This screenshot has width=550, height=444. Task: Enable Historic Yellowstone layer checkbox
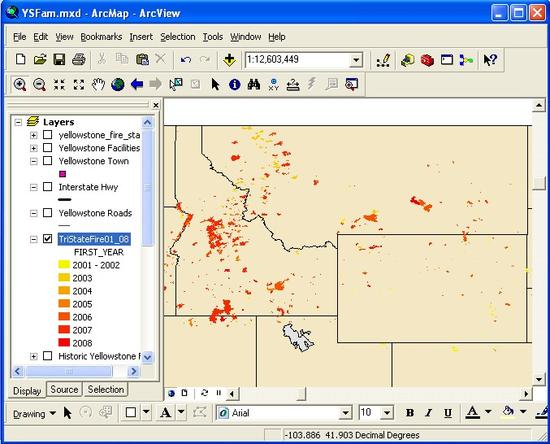47,356
